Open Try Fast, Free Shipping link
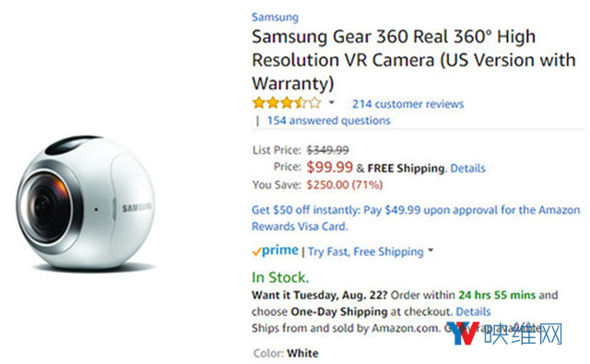Image resolution: width=590 pixels, height=364 pixels. click(x=366, y=252)
